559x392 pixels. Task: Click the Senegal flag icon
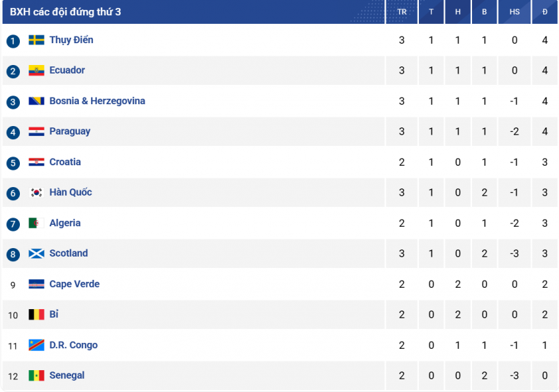tap(37, 375)
